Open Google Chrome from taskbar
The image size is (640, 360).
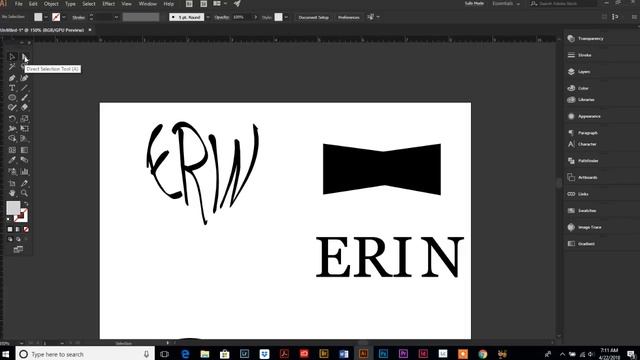click(x=482, y=354)
